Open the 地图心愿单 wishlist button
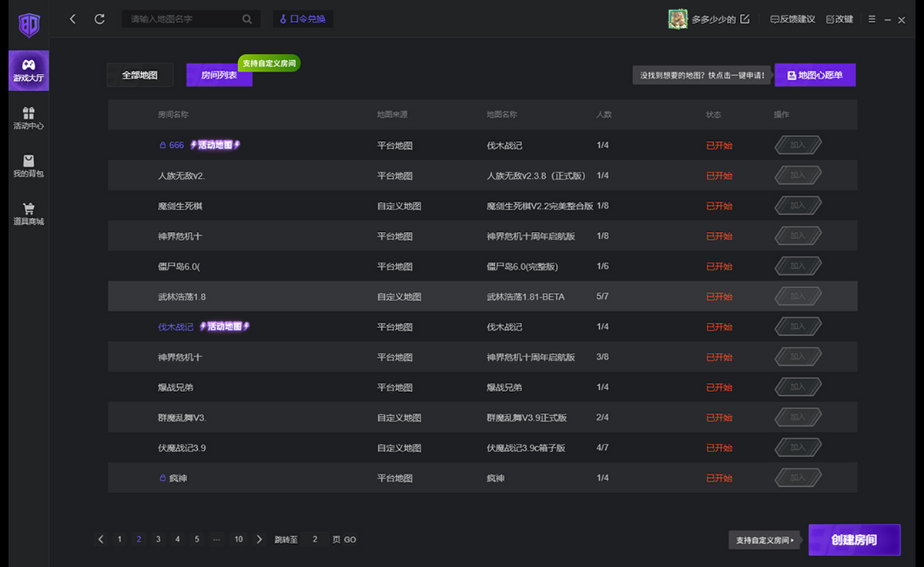 coord(815,75)
